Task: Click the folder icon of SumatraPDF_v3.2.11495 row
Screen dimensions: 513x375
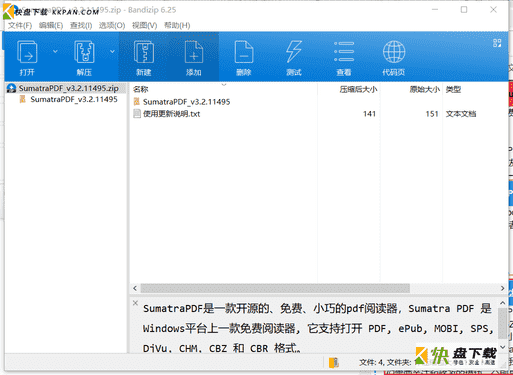Action: (x=137, y=102)
